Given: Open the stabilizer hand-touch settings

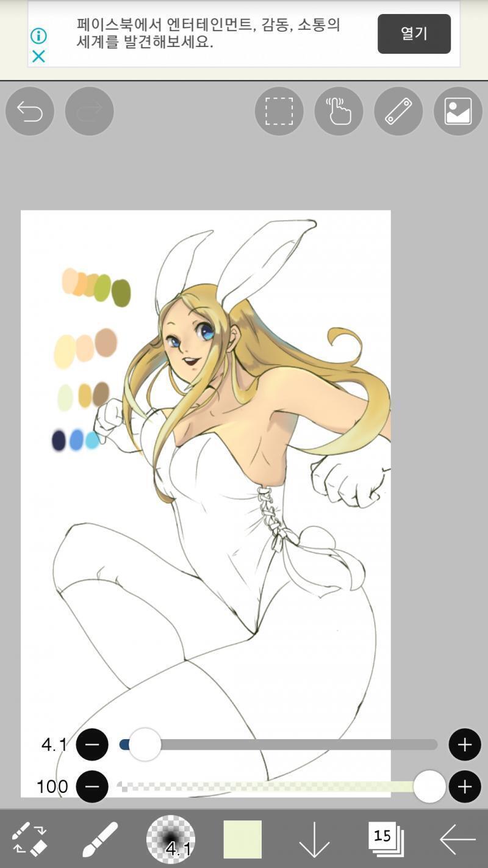Looking at the screenshot, I should click(339, 111).
